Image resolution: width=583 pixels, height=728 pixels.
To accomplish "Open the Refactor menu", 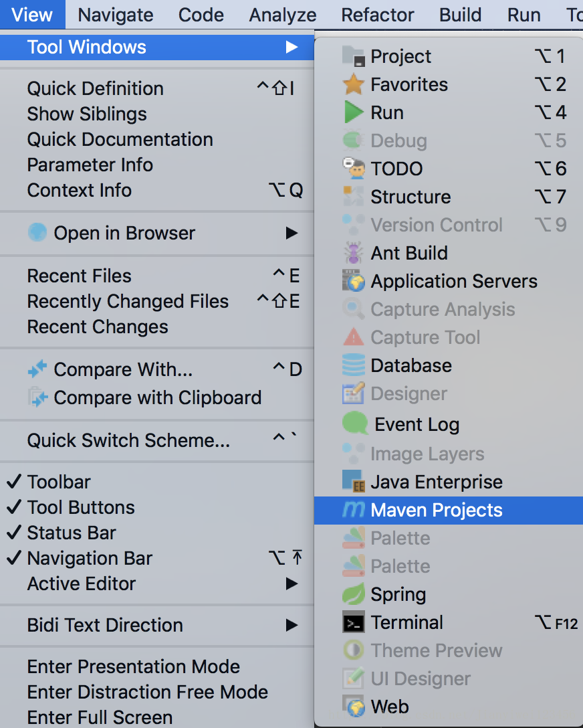I will click(x=378, y=15).
